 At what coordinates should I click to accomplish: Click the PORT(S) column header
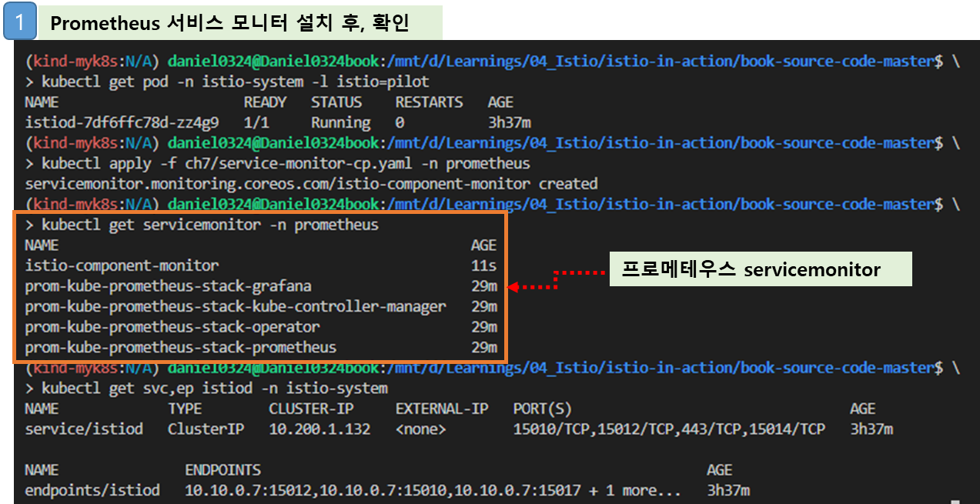point(542,409)
